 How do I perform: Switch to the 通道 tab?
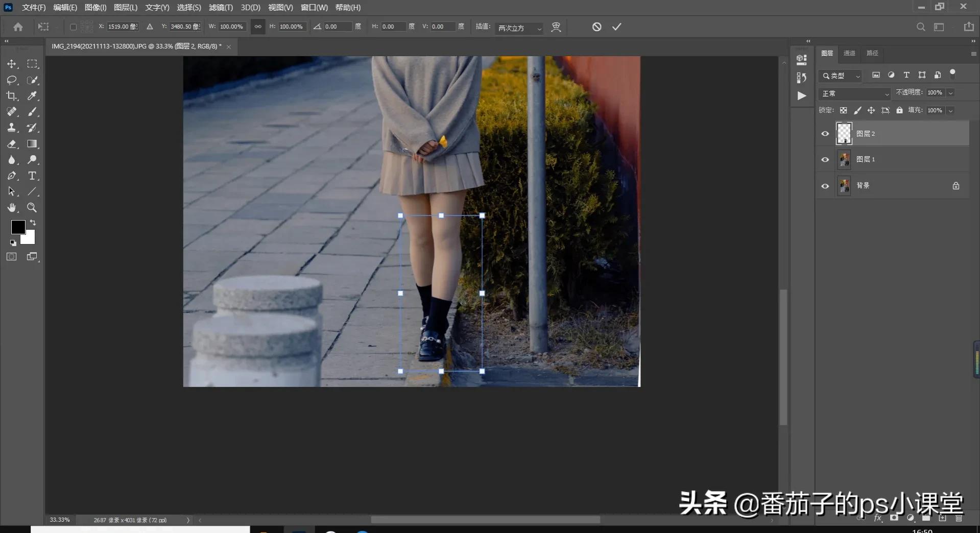pyautogui.click(x=849, y=53)
